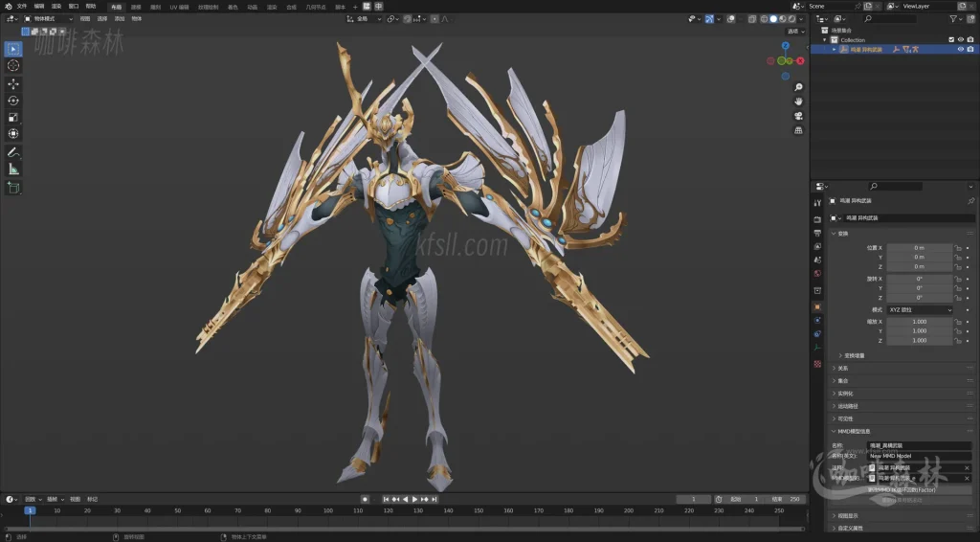The image size is (980, 542).
Task: Expand the Relations panel
Action: [841, 369]
